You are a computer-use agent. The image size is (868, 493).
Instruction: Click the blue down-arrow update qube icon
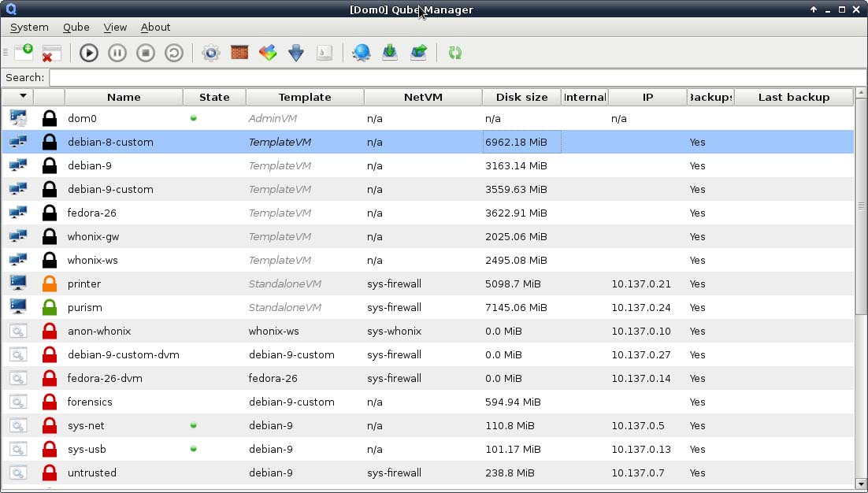pyautogui.click(x=296, y=53)
